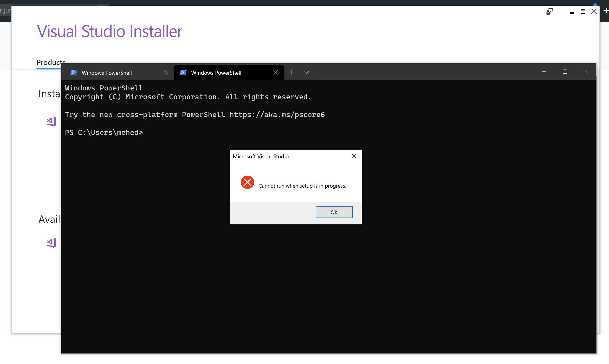This screenshot has height=364, width=609.
Task: Click the second tab's PowerShell icon
Action: click(x=183, y=73)
